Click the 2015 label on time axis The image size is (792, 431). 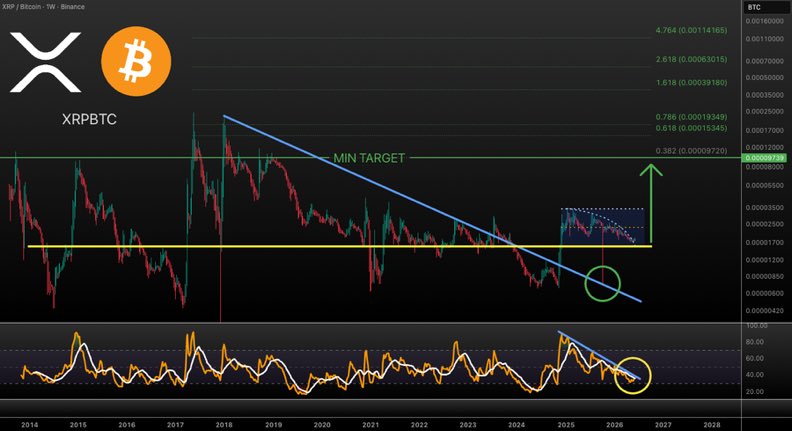click(78, 425)
